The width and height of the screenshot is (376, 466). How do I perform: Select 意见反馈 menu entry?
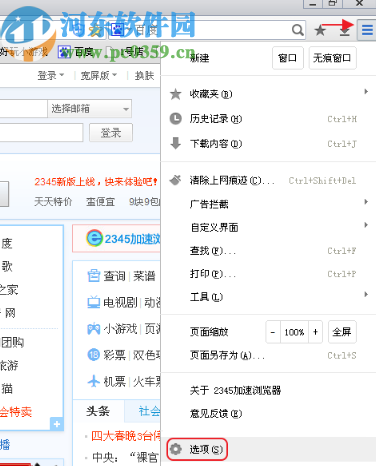[268, 414]
